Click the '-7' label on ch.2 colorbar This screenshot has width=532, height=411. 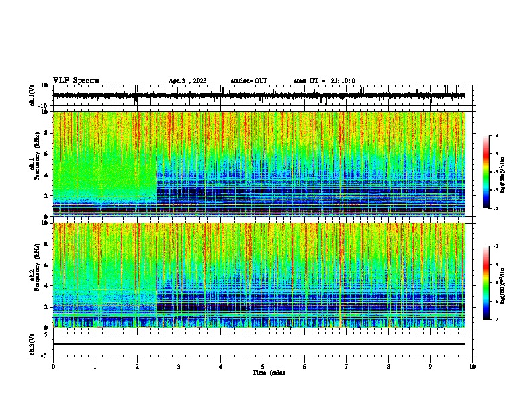coord(496,319)
